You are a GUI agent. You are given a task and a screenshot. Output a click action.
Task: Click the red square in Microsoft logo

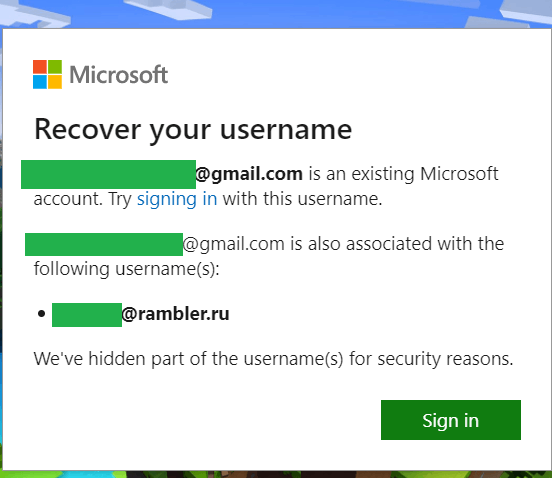tap(40, 67)
